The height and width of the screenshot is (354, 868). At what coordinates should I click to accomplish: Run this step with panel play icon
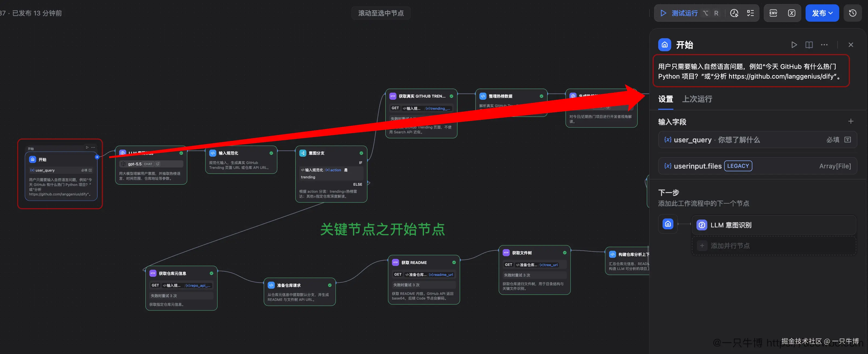794,45
